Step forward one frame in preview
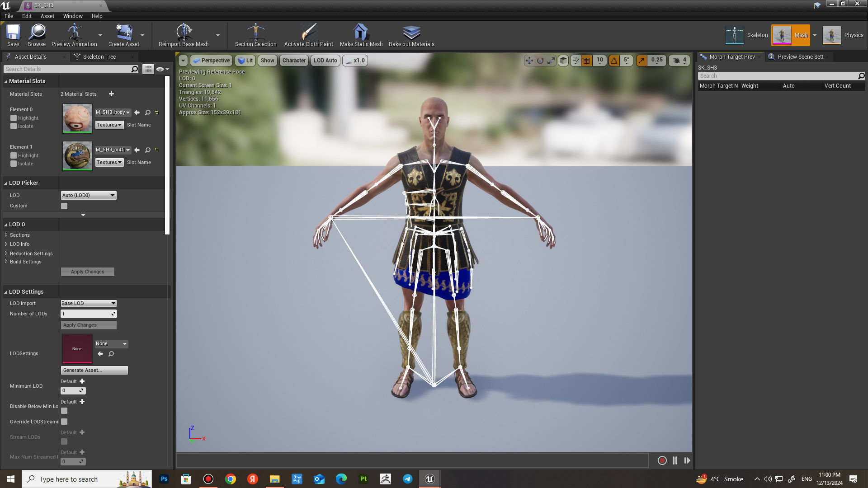The width and height of the screenshot is (868, 488). [687, 460]
